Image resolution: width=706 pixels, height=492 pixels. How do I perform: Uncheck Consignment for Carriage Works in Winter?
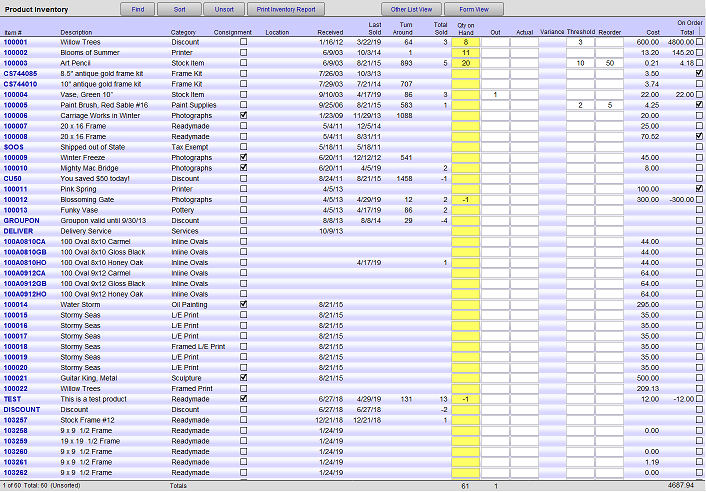243,115
